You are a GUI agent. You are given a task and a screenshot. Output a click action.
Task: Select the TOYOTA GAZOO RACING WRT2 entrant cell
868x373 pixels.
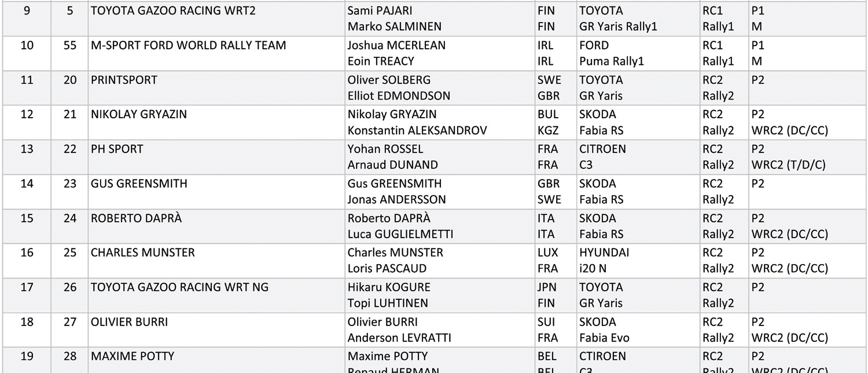click(216, 19)
